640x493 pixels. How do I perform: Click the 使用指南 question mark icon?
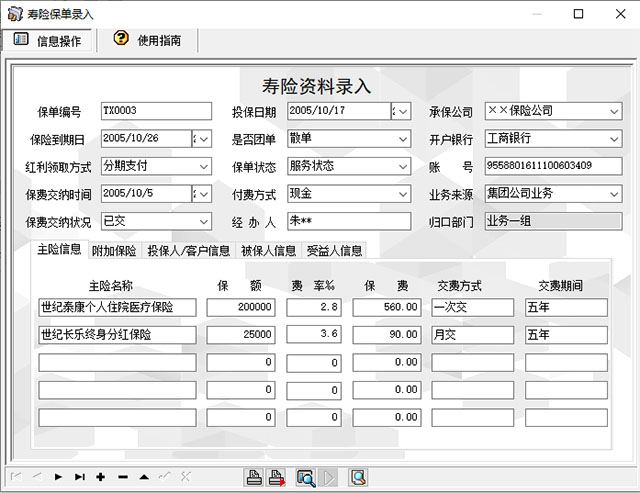pos(121,38)
